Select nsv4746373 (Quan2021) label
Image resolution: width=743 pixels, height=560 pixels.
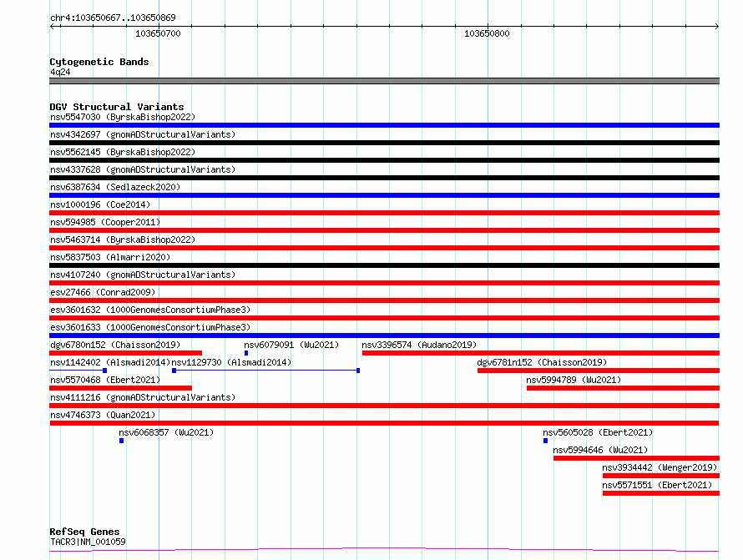click(103, 415)
